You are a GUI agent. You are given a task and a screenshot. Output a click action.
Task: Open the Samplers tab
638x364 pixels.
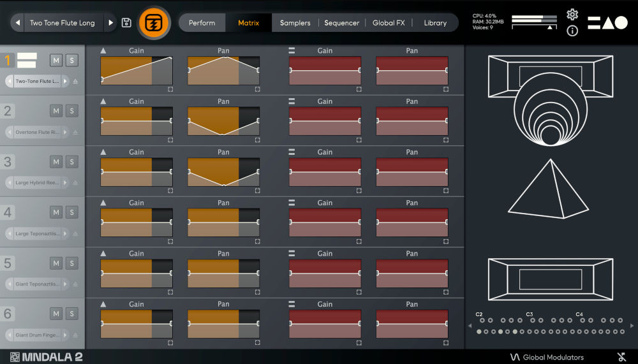(295, 23)
